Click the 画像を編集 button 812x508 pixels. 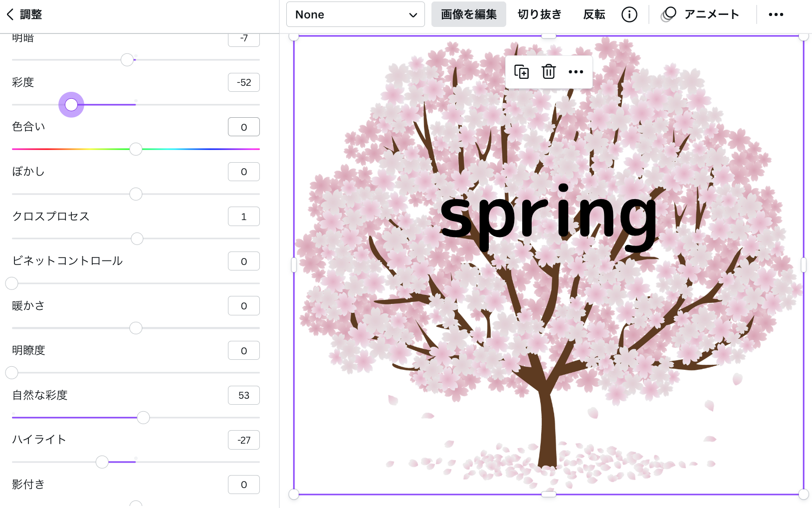[x=468, y=14]
